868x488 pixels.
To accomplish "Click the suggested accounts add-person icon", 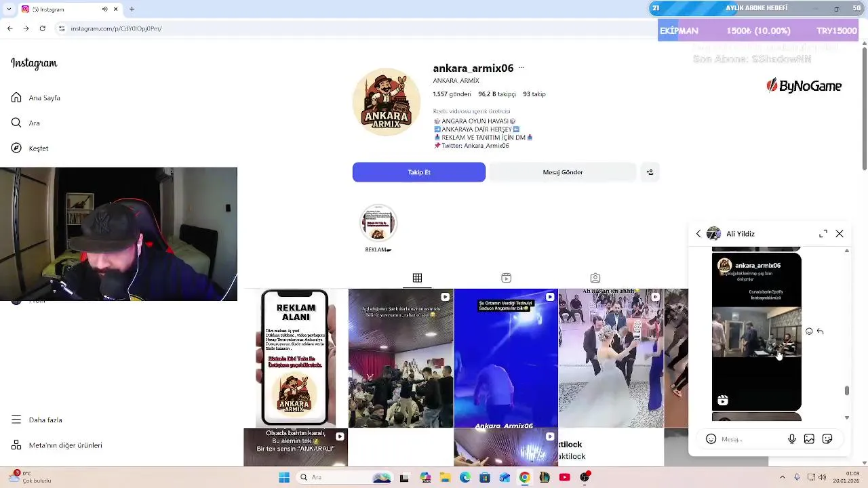I will [650, 172].
